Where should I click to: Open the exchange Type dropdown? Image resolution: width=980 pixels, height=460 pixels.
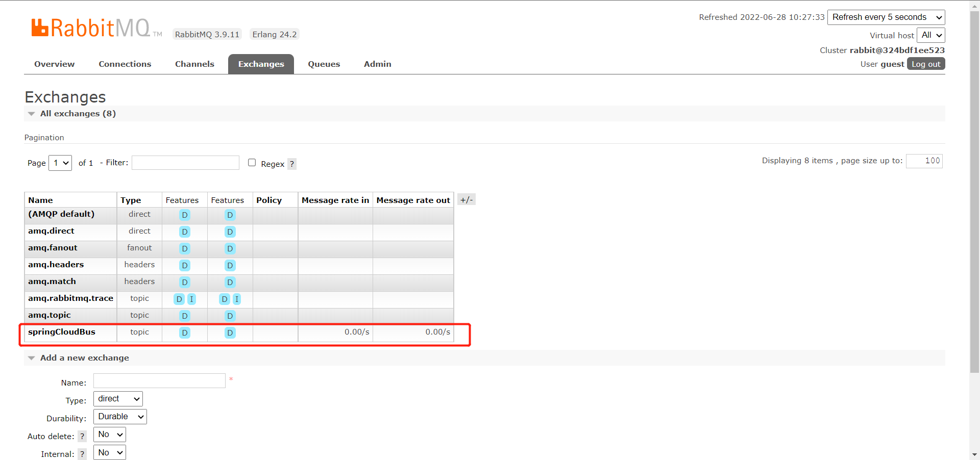118,399
